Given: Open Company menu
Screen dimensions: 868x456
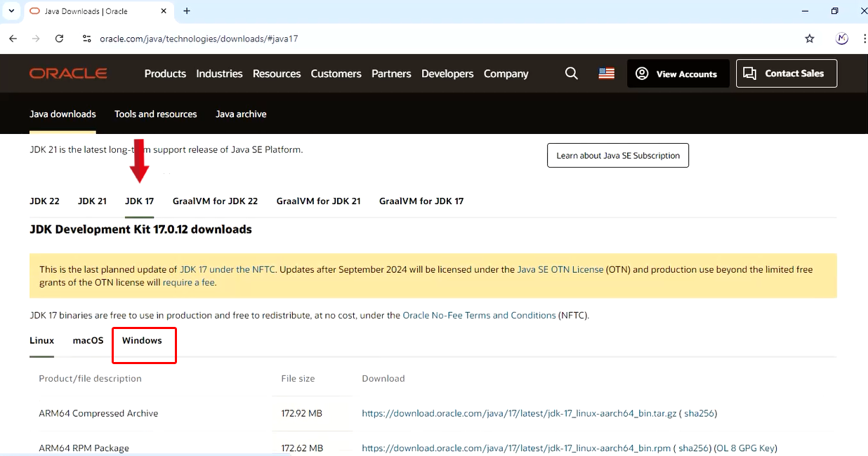Looking at the screenshot, I should click(x=506, y=74).
